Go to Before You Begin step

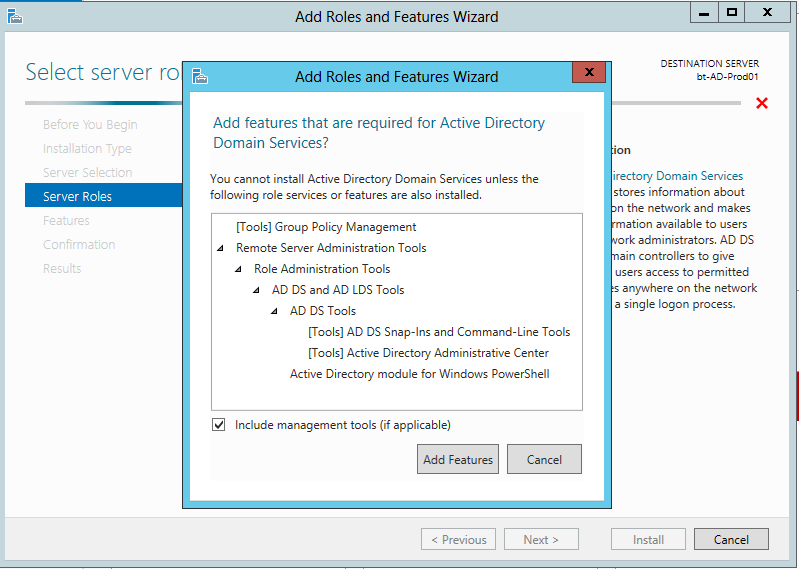[90, 124]
